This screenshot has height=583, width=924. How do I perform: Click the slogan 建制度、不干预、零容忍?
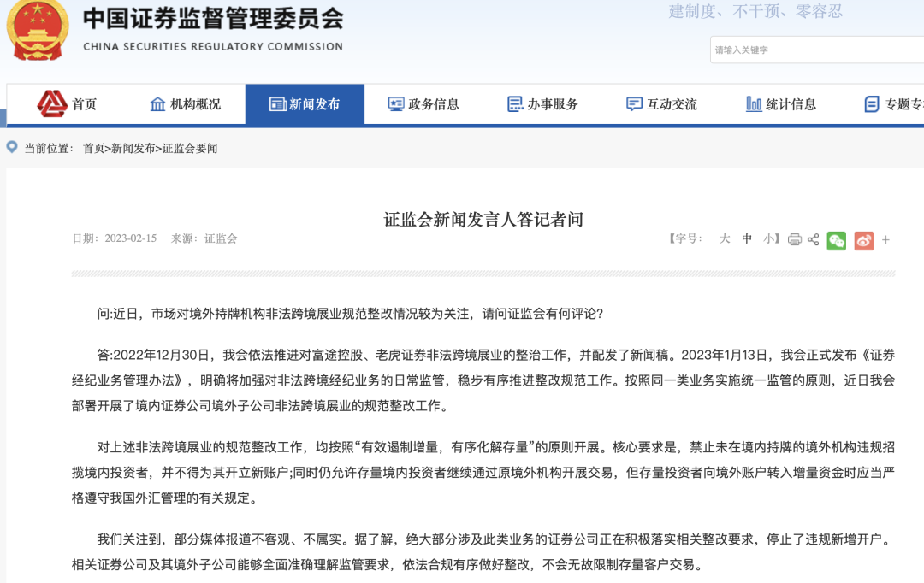tap(755, 11)
